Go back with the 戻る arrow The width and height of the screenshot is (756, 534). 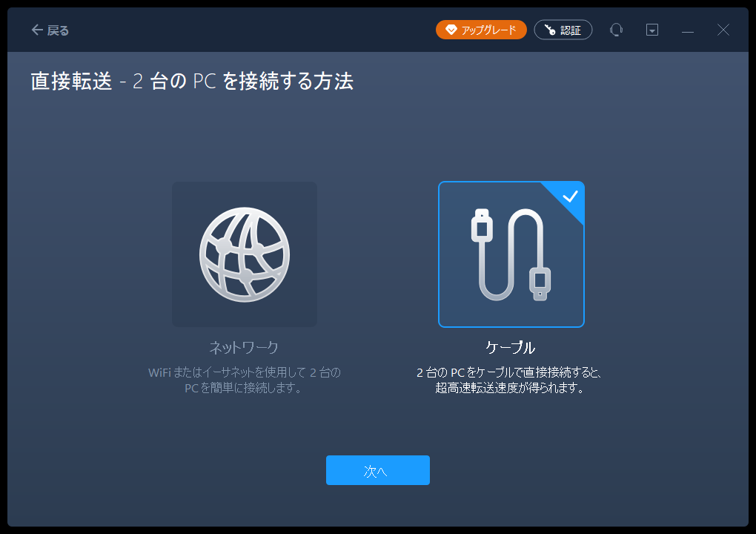click(50, 30)
